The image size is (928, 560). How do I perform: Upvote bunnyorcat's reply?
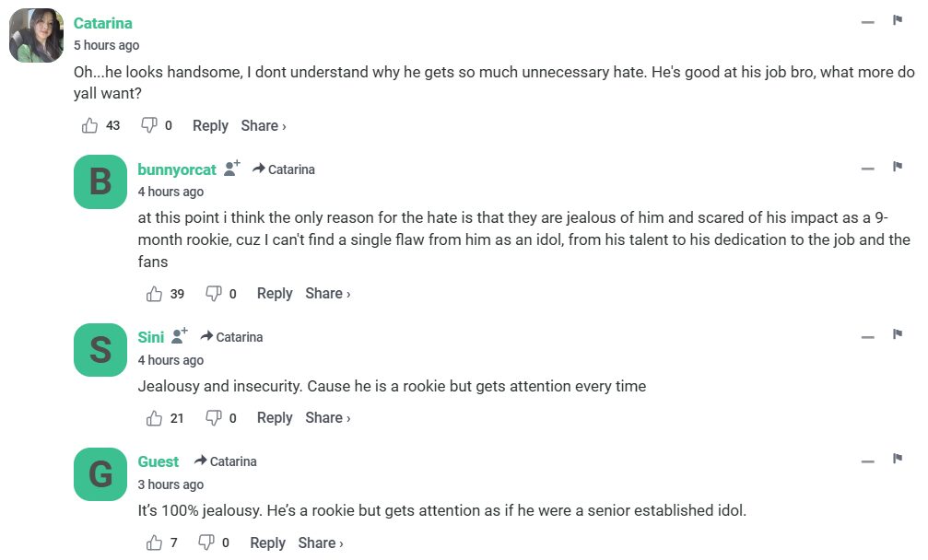click(x=155, y=294)
